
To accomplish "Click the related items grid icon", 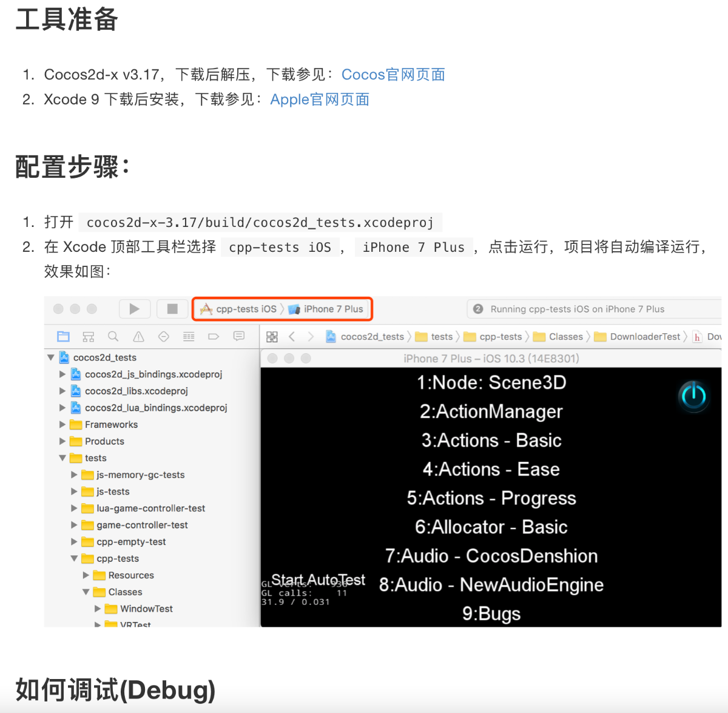I will point(272,337).
